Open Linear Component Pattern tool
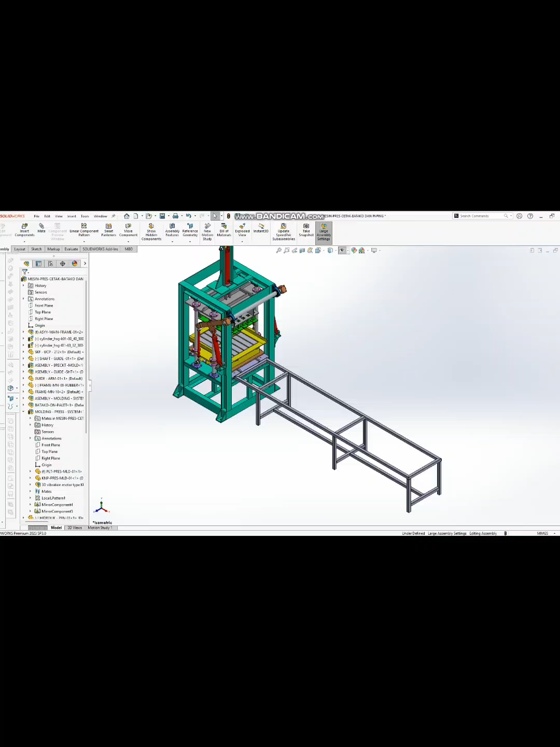The width and height of the screenshot is (560, 747). coord(84,230)
